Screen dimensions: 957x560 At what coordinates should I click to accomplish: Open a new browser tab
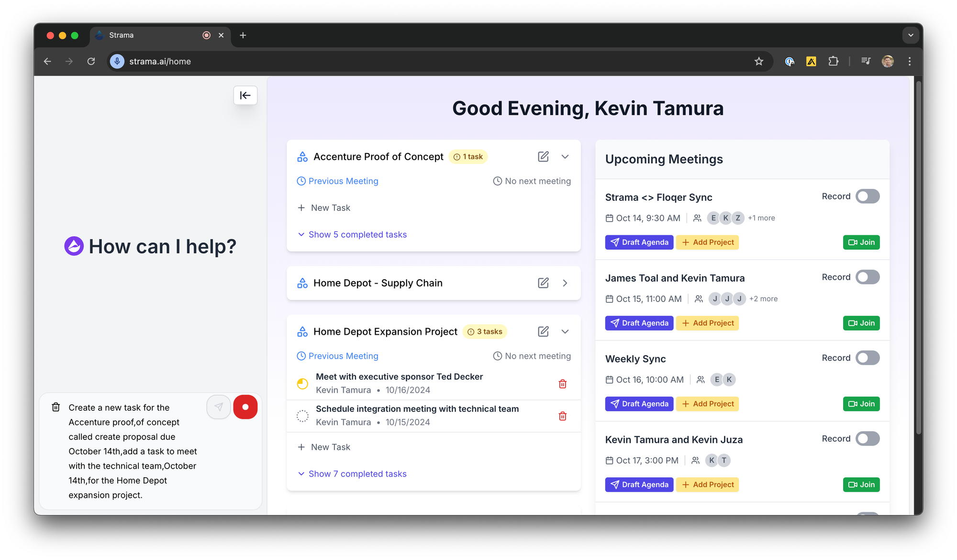tap(243, 35)
